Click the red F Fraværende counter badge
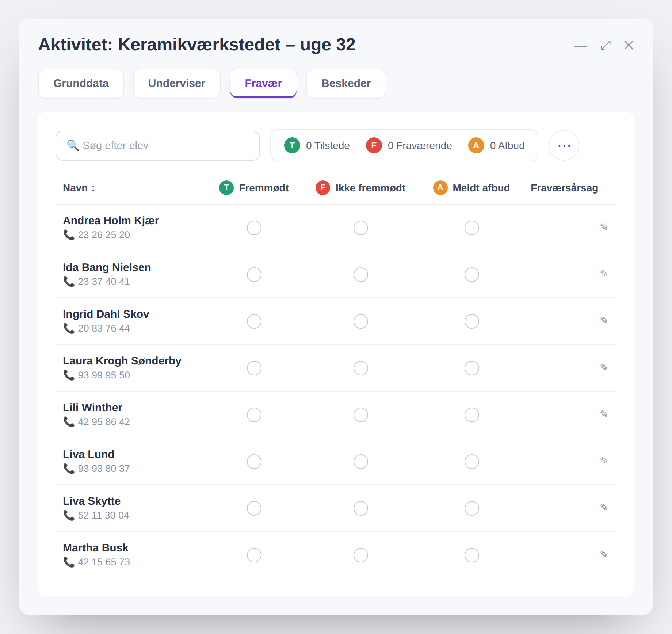Image resolution: width=672 pixels, height=634 pixels. (409, 145)
